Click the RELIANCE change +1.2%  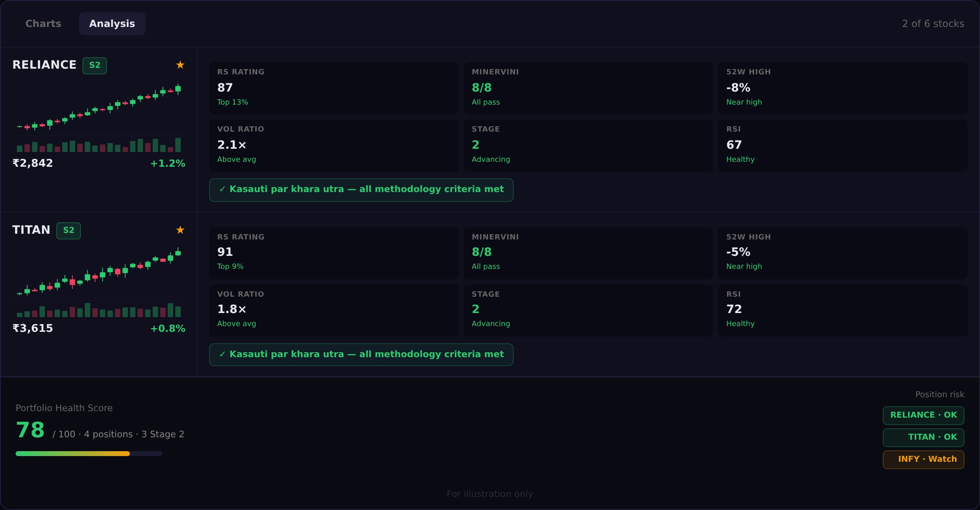[168, 163]
